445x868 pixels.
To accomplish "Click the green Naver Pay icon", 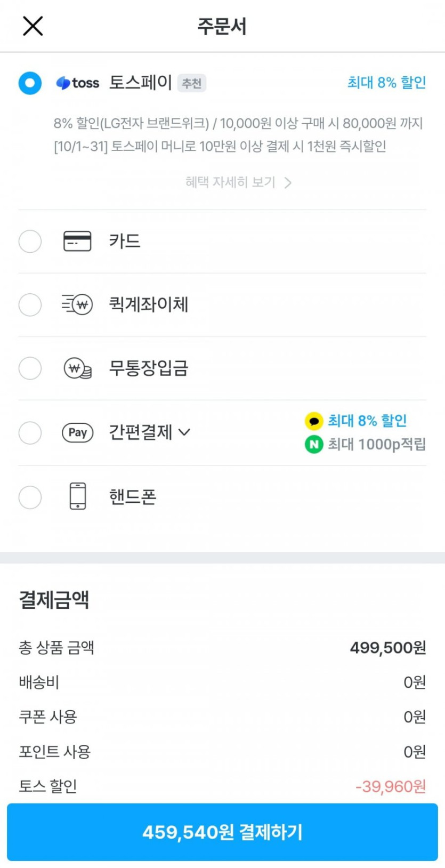I will click(314, 444).
